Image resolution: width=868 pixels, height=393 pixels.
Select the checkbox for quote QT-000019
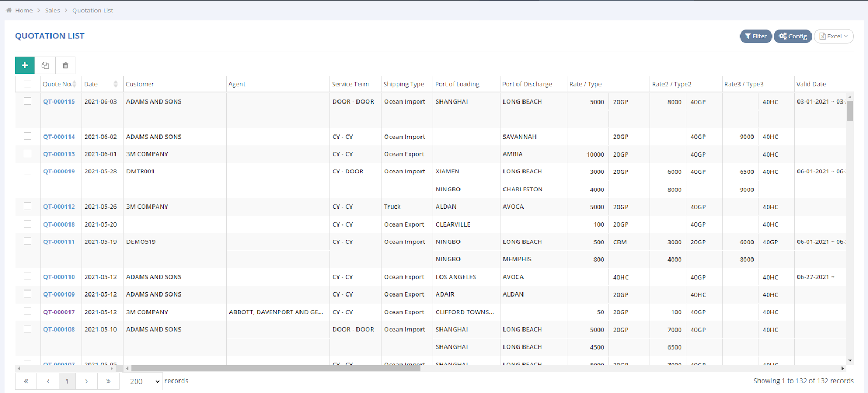click(x=28, y=171)
